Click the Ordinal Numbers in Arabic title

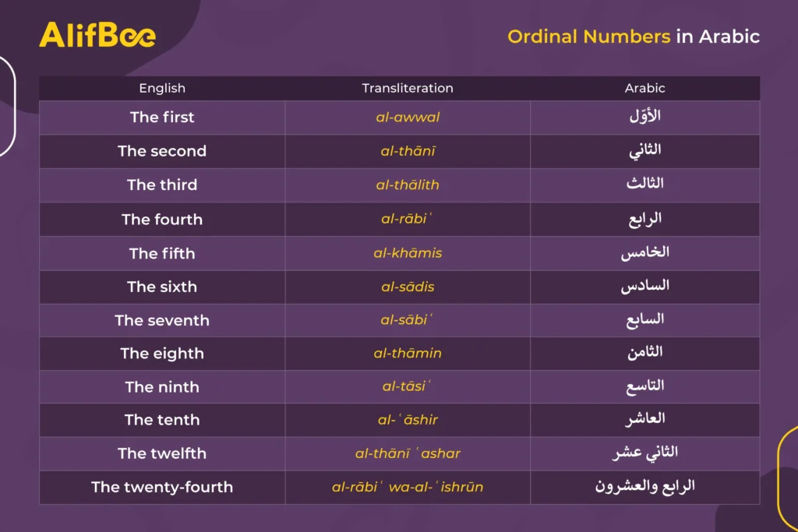[x=633, y=37]
